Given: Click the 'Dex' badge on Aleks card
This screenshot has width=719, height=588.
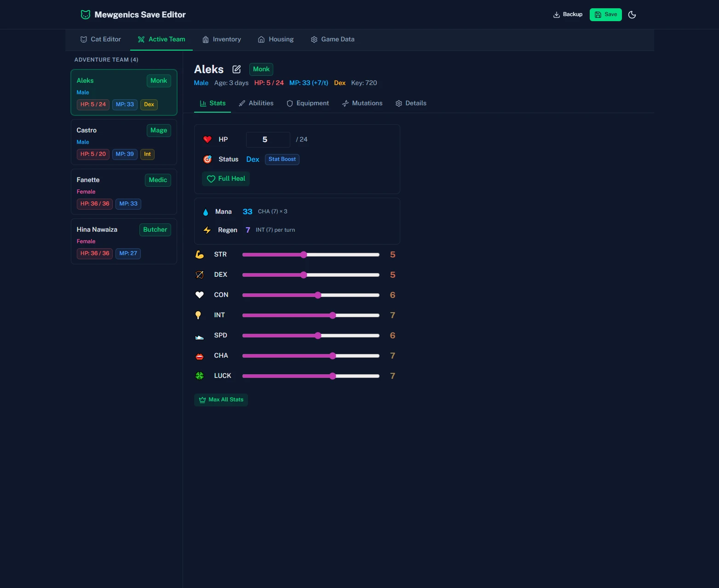Looking at the screenshot, I should point(149,105).
